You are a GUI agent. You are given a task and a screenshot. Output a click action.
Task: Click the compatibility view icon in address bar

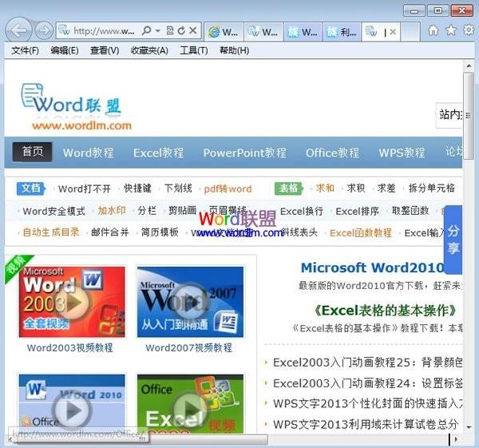point(170,30)
